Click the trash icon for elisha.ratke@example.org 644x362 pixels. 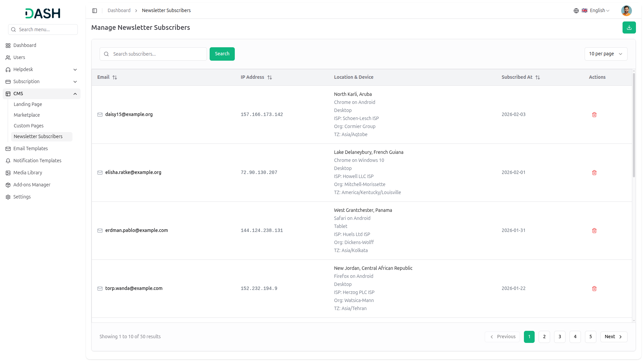click(x=594, y=173)
